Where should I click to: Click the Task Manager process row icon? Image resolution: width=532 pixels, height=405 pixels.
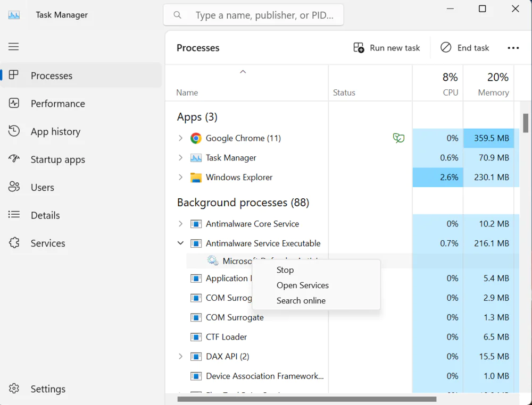click(196, 158)
